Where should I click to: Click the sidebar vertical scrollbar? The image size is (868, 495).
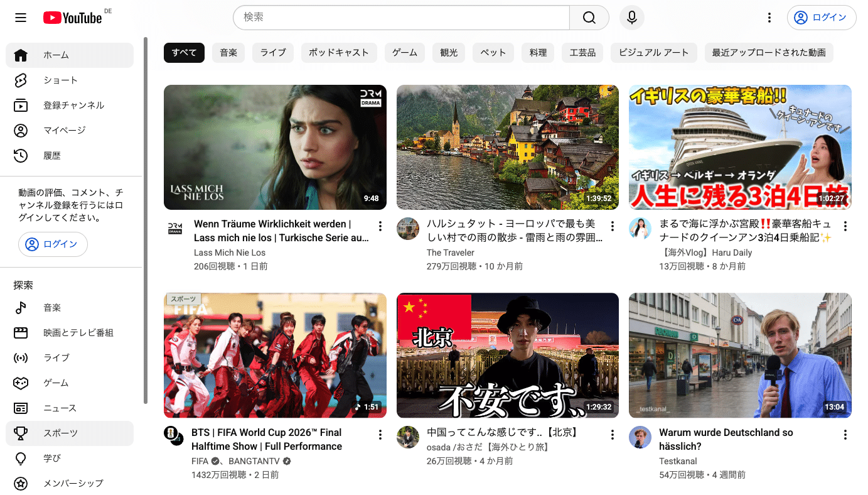coord(146,220)
